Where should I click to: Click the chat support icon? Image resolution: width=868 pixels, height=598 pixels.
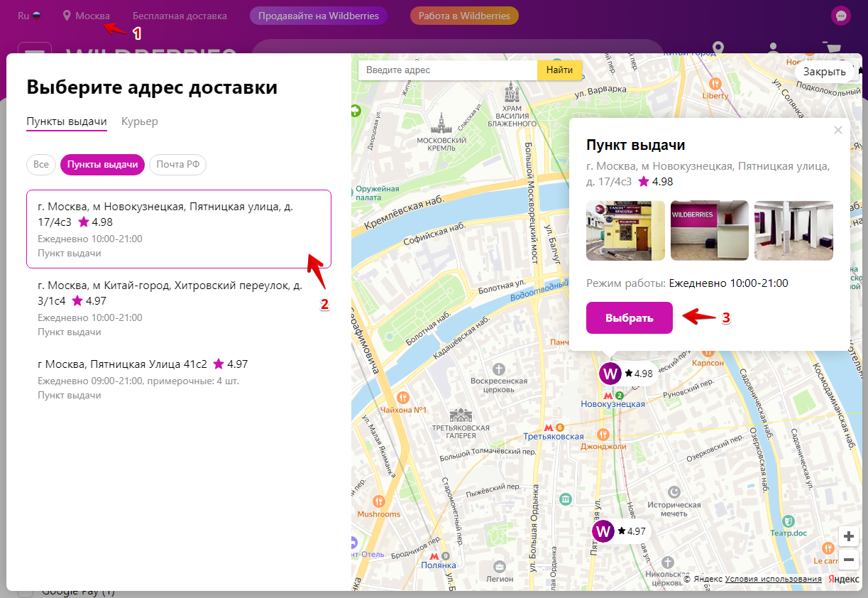pos(840,16)
